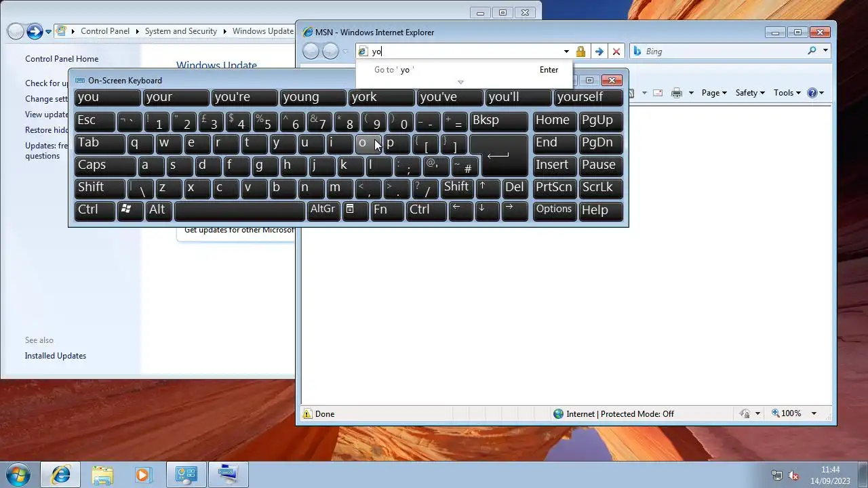Image resolution: width=868 pixels, height=488 pixels.
Task: Toggle the ScrLk key on the On-Screen Keyboard
Action: tap(601, 188)
